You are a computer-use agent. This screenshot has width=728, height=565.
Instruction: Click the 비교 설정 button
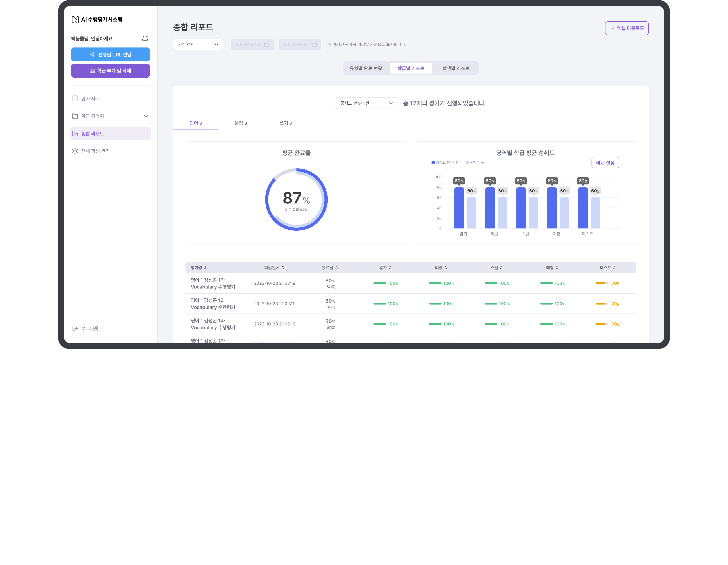pos(605,163)
